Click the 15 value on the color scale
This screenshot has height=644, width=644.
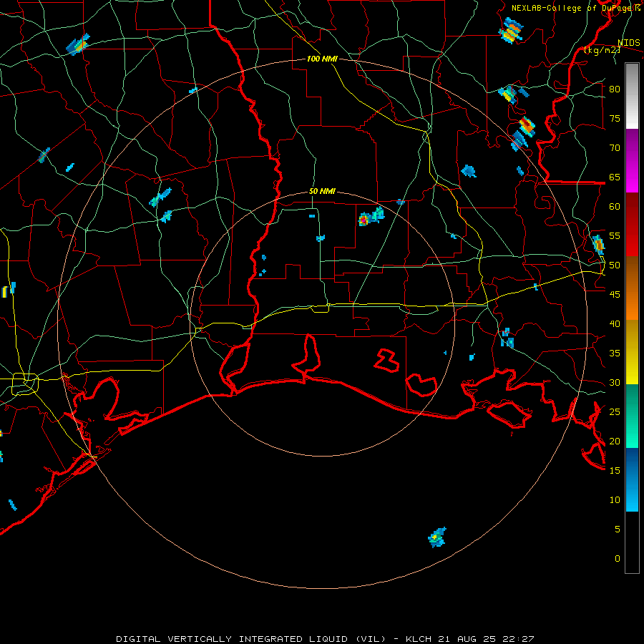615,471
